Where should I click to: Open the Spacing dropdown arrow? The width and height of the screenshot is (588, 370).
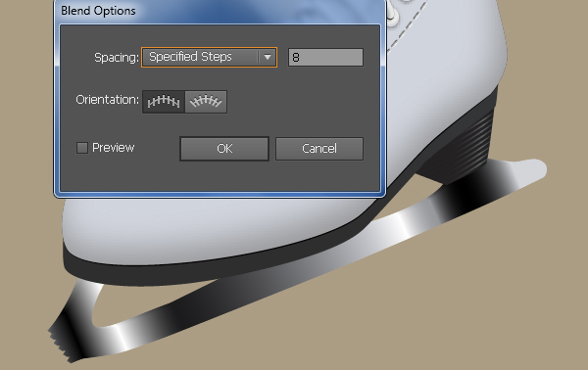[x=268, y=58]
